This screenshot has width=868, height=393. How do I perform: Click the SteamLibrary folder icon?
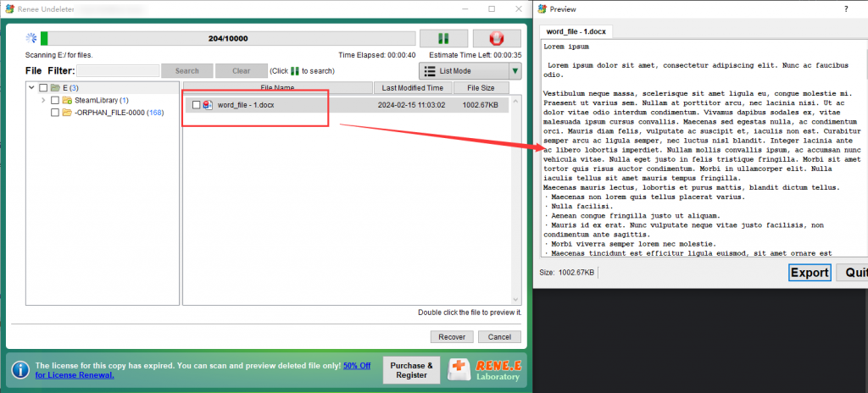tap(67, 100)
